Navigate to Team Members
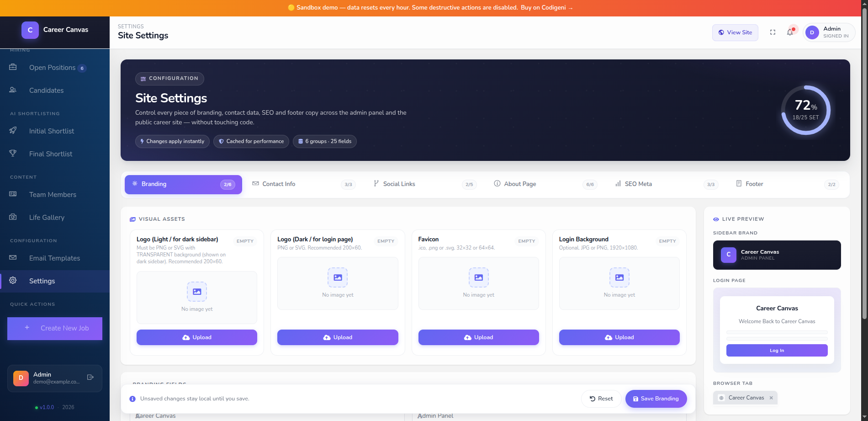Screen dimensions: 868x421 click(x=55, y=195)
